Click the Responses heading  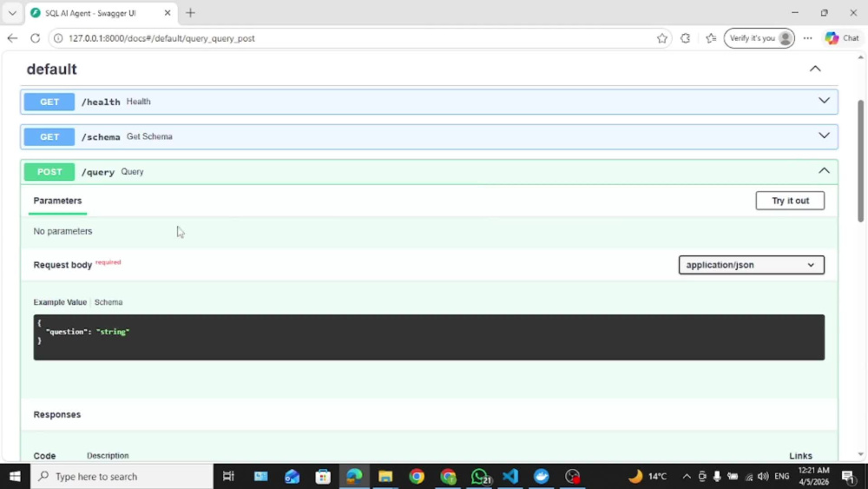point(57,415)
